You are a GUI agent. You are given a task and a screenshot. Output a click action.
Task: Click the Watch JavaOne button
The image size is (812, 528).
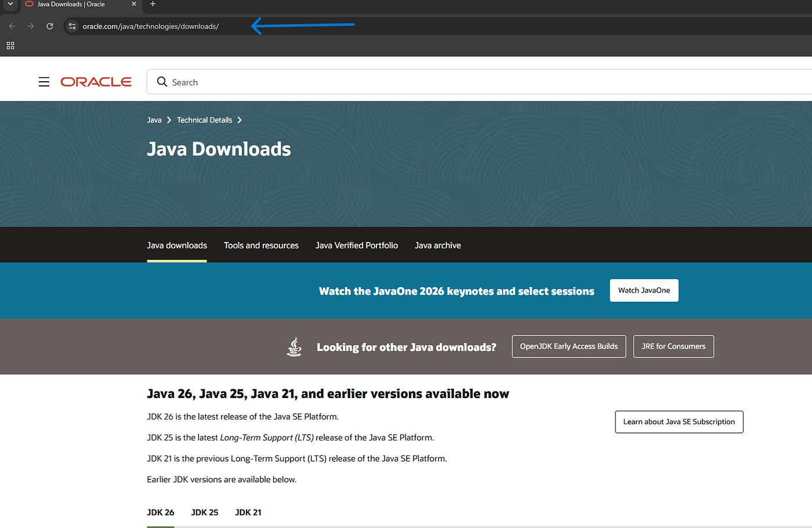(644, 290)
